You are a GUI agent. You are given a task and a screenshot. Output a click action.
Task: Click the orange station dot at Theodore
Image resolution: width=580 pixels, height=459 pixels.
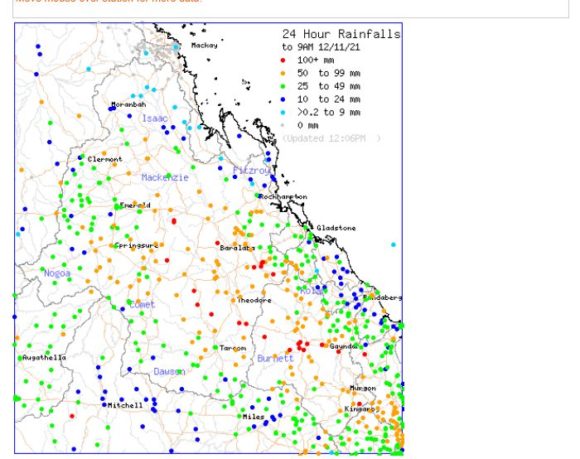tap(233, 300)
